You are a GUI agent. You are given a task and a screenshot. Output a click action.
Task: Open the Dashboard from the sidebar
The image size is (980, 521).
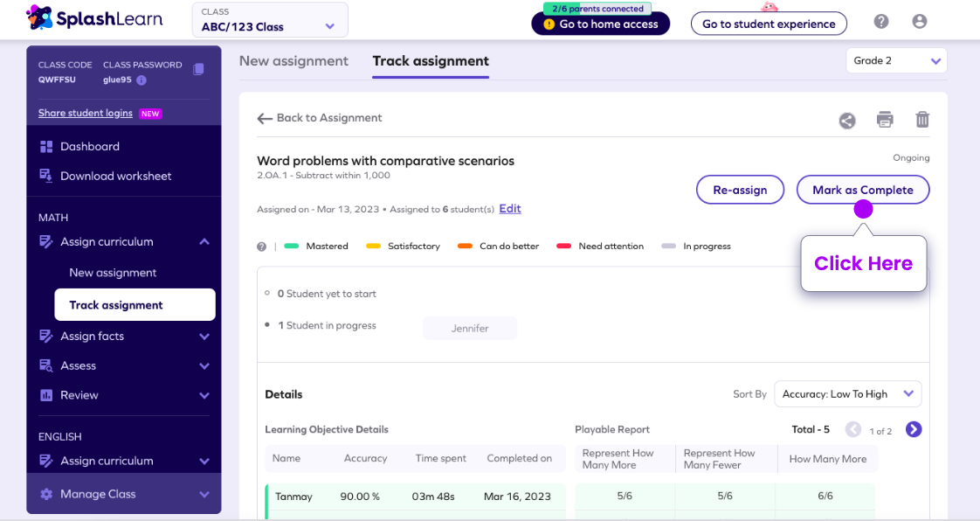click(92, 147)
